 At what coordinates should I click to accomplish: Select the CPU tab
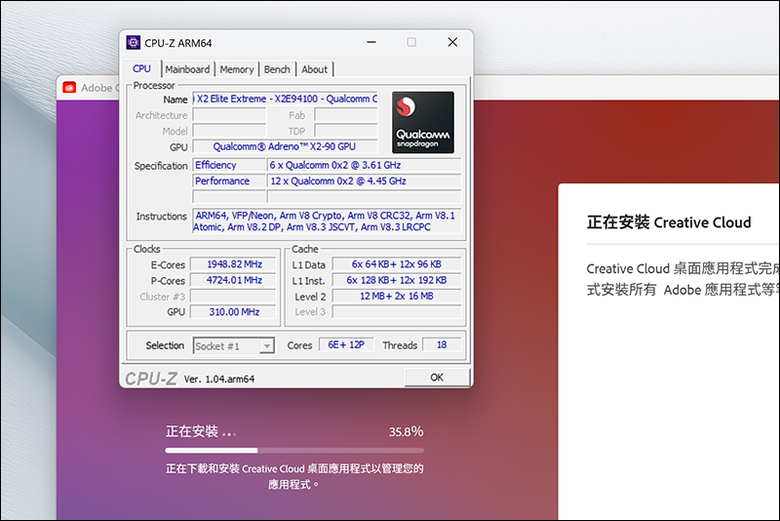tap(142, 69)
